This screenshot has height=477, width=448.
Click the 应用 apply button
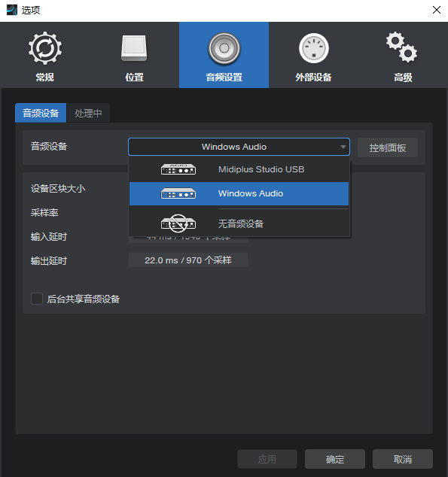click(x=267, y=459)
